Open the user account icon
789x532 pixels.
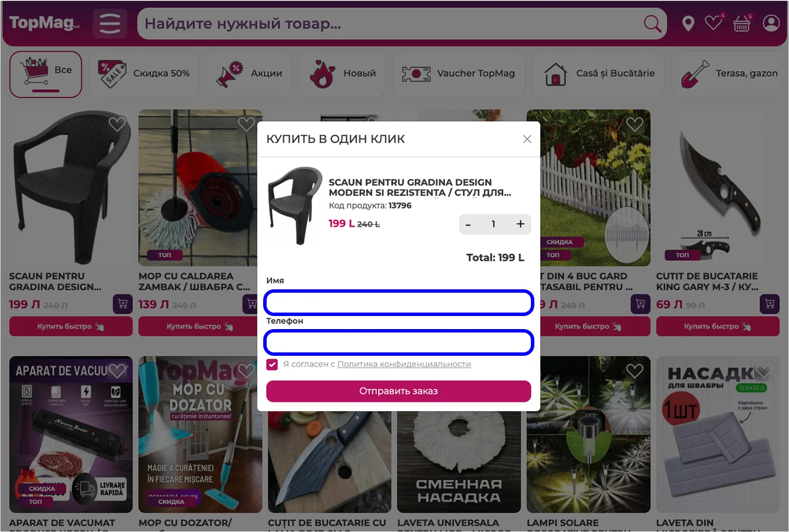771,23
